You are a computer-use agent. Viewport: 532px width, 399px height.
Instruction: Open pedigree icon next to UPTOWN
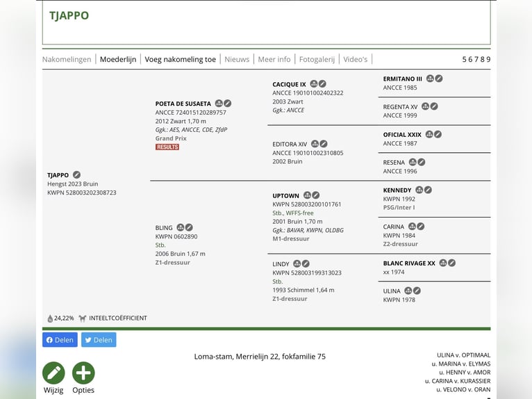tap(307, 195)
